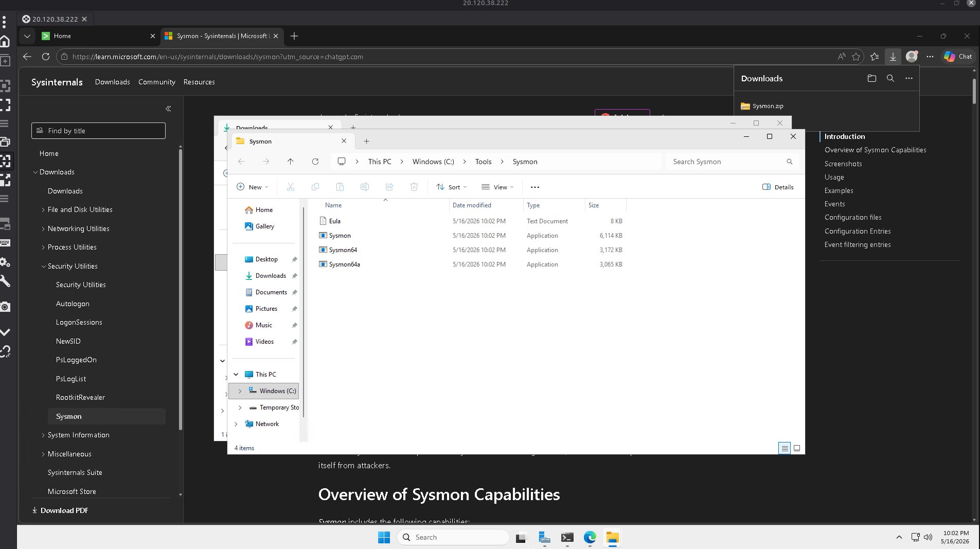The image size is (980, 549).
Task: Open Copilot Chat button
Action: pyautogui.click(x=958, y=57)
